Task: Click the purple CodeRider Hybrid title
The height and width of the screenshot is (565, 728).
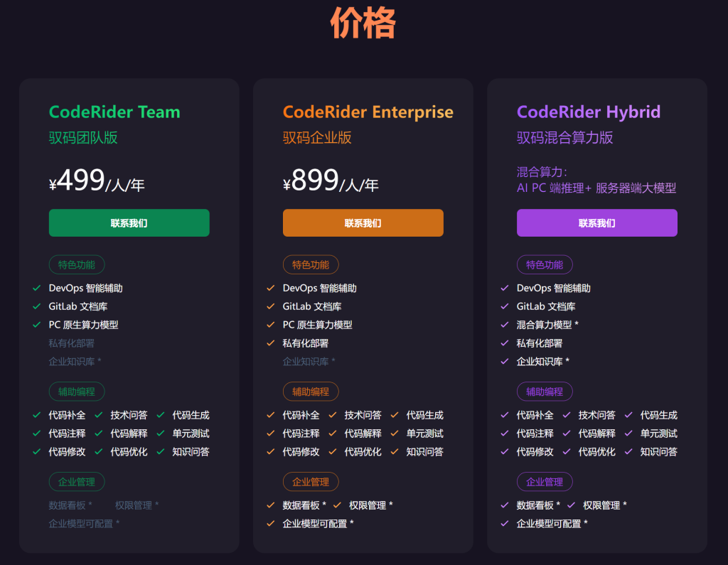Action: pos(589,112)
